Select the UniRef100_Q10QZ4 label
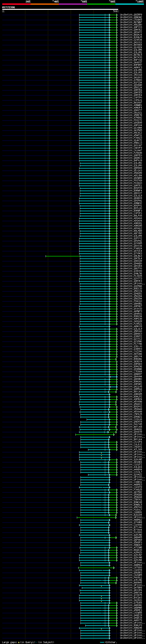The image size is (146, 644). (131, 48)
